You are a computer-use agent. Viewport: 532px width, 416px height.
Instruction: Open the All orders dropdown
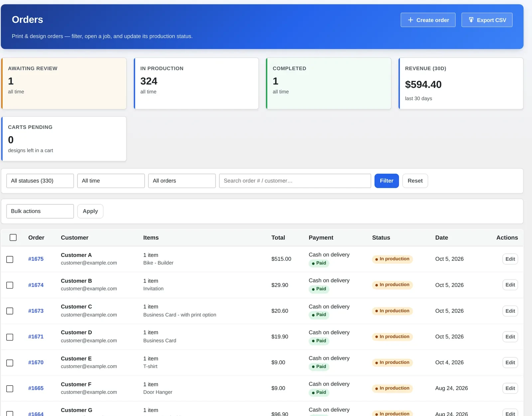point(182,181)
